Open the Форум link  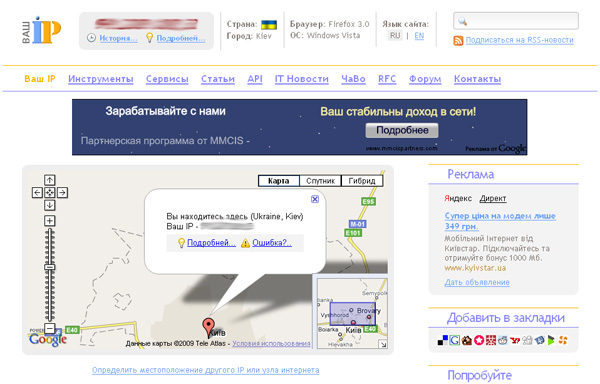coord(425,79)
